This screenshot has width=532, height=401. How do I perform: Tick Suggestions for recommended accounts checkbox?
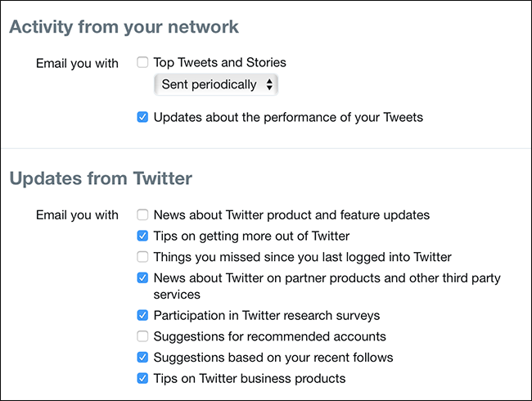coord(143,336)
